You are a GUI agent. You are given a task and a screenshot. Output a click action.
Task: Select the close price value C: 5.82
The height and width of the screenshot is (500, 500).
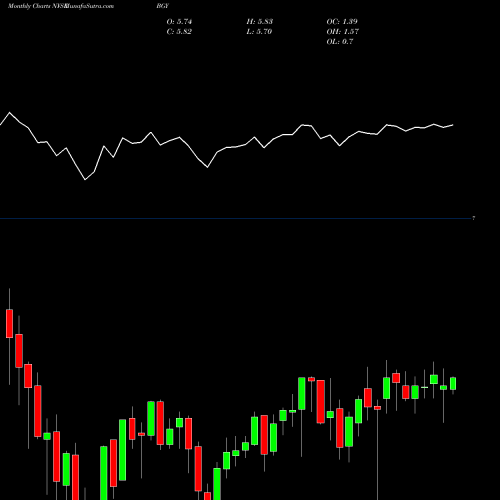click(179, 32)
